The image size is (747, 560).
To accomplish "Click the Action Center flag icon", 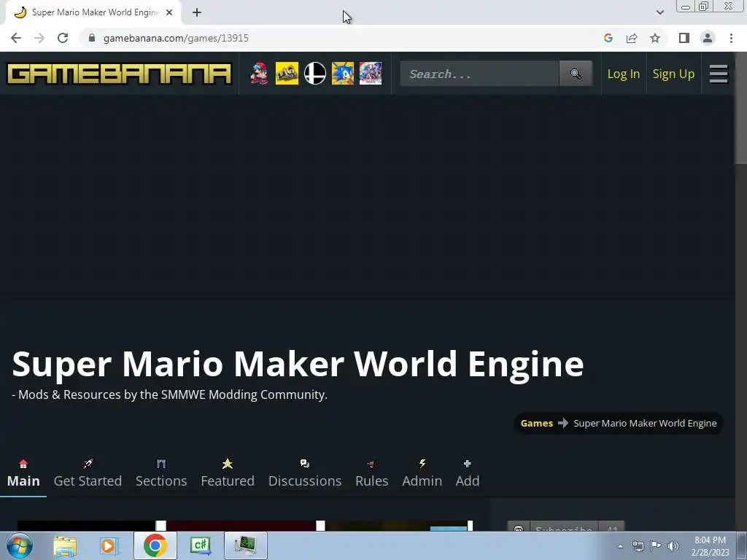I will [656, 546].
